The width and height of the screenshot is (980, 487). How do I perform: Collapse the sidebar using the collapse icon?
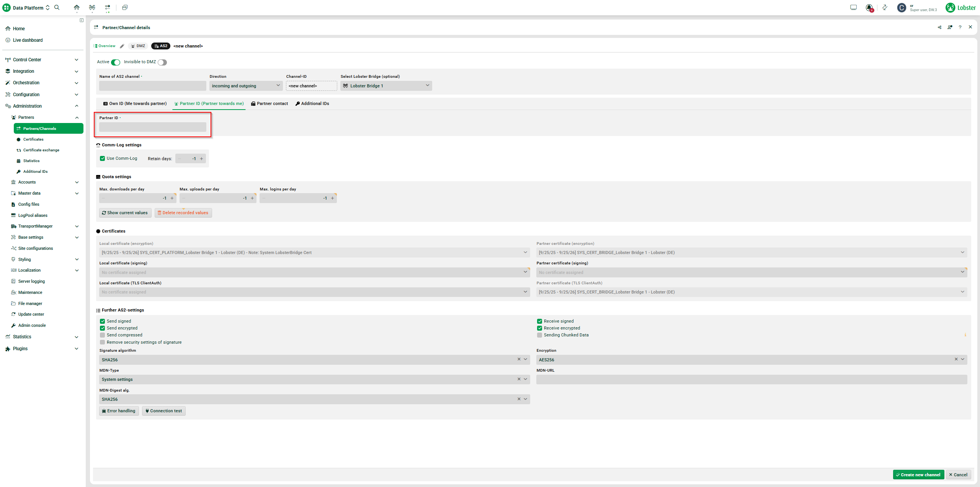coord(82,20)
